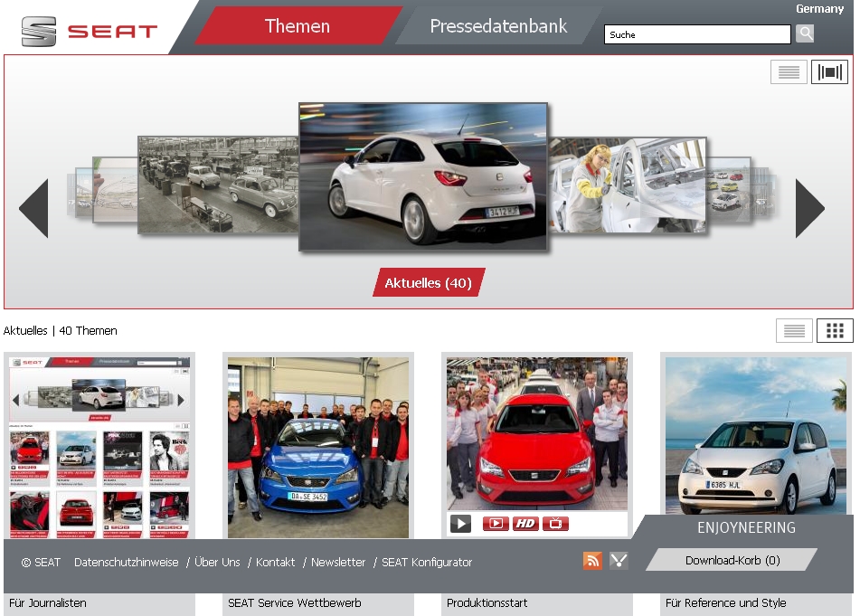Go to previous carousel slide arrow
Viewport: 860px width, 616px height.
[x=34, y=208]
